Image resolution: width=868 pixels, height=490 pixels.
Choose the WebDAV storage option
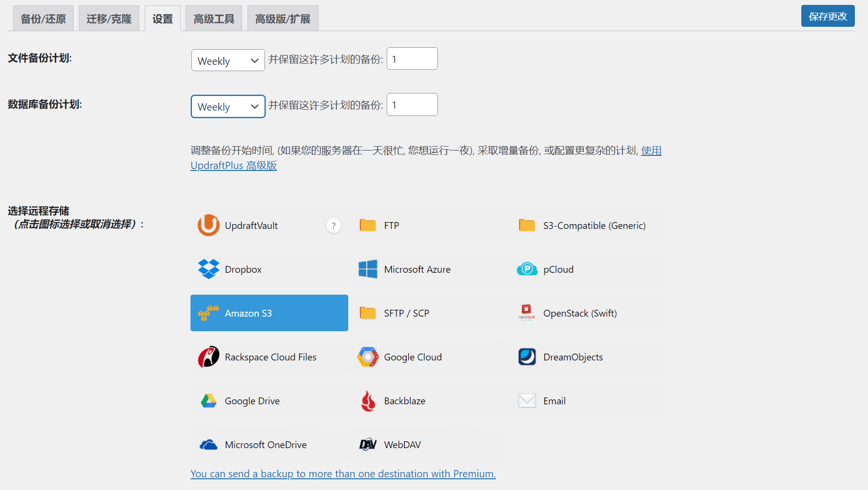click(390, 444)
